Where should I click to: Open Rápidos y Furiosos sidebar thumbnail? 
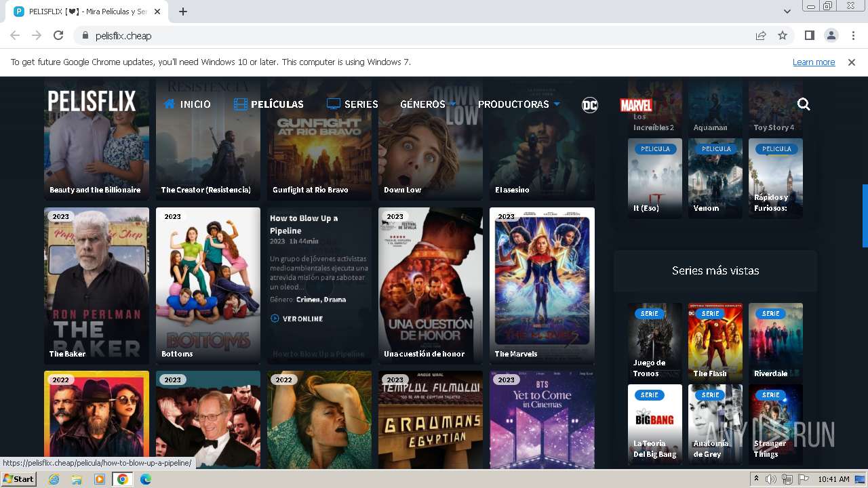[x=776, y=178]
